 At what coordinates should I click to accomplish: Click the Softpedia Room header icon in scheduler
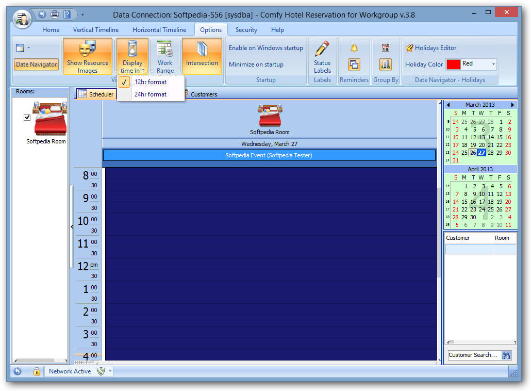pos(270,115)
